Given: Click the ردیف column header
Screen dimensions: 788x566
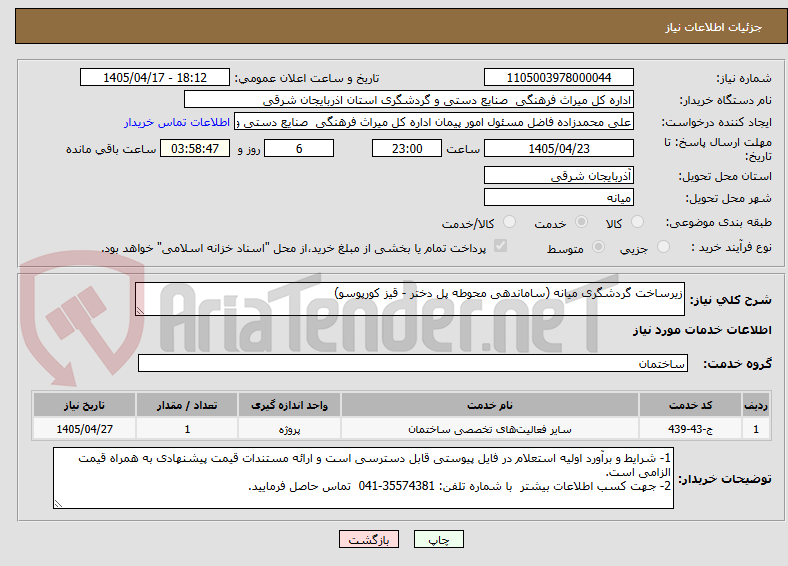Looking at the screenshot, I should click(756, 405).
